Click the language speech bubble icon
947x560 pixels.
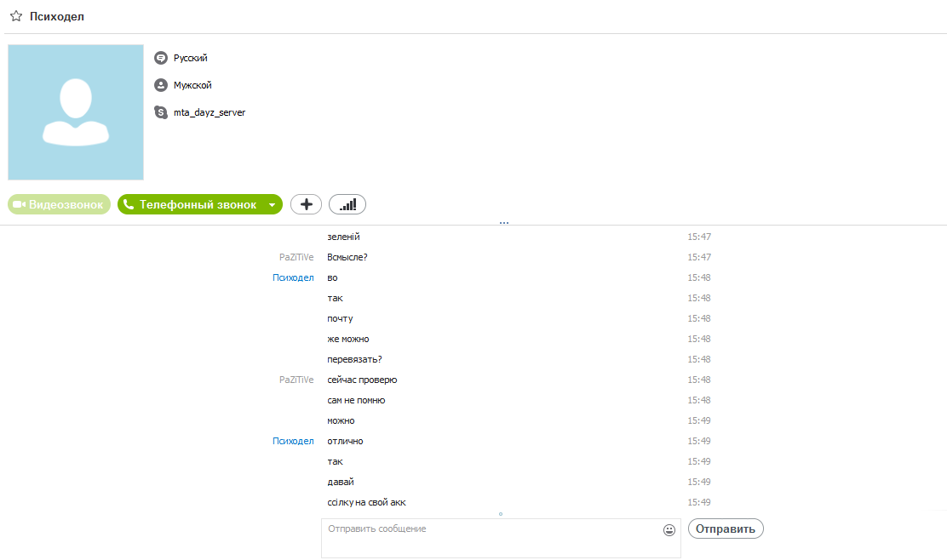coord(161,58)
